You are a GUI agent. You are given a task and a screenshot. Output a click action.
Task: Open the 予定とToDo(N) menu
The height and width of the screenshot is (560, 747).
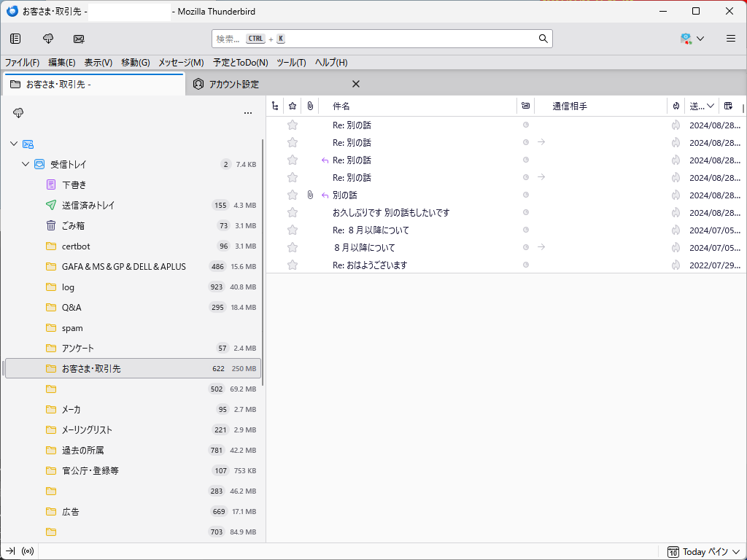click(241, 63)
